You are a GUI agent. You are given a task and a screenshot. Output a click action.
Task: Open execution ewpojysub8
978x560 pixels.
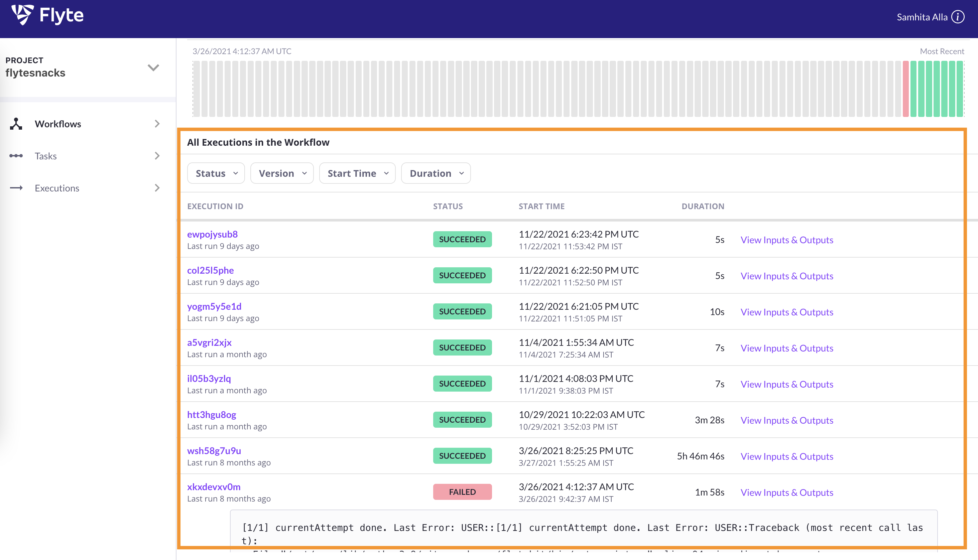click(x=212, y=234)
